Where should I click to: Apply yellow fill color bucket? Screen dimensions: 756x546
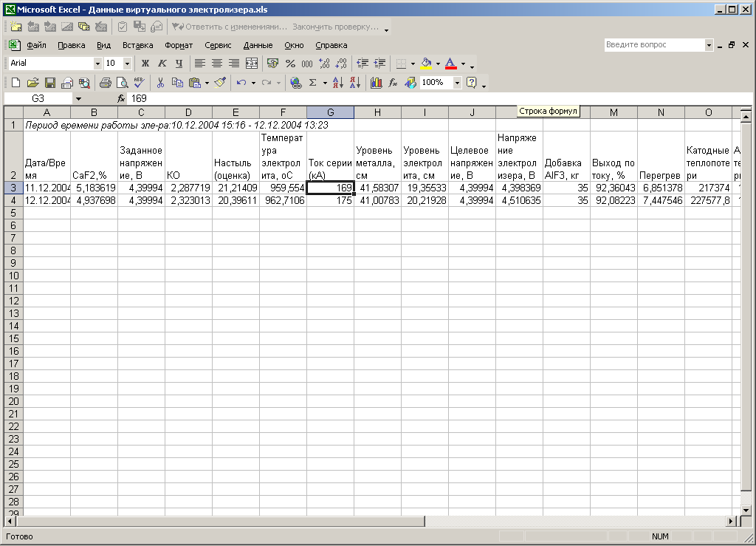pyautogui.click(x=426, y=64)
